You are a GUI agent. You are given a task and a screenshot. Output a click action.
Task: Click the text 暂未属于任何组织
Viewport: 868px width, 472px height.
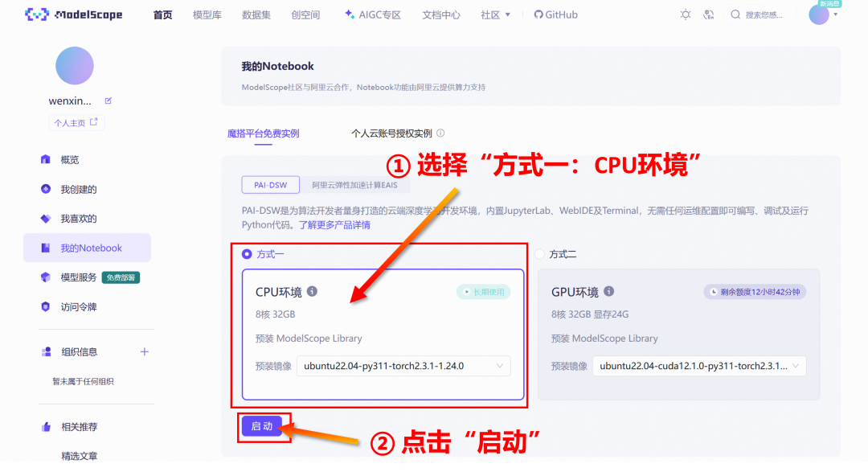click(83, 381)
